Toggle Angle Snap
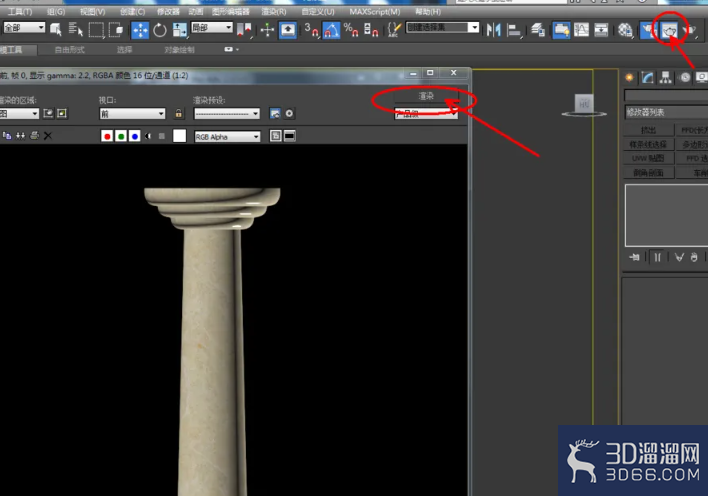 331,30
